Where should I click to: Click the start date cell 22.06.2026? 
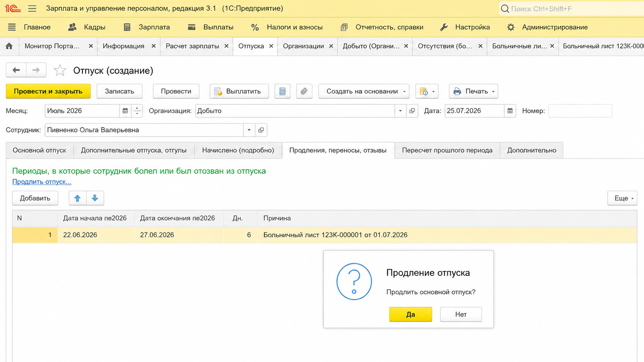click(96, 235)
